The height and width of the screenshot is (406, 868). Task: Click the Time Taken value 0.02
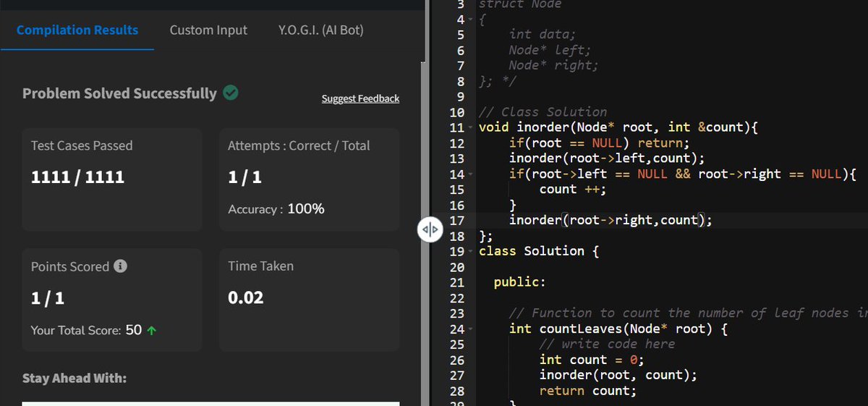click(x=246, y=297)
